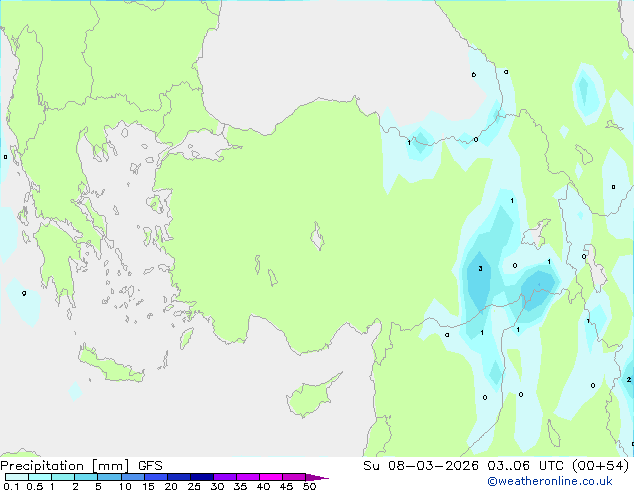Click the legend label '50'
The width and height of the screenshot is (634, 490).
pyautogui.click(x=309, y=486)
